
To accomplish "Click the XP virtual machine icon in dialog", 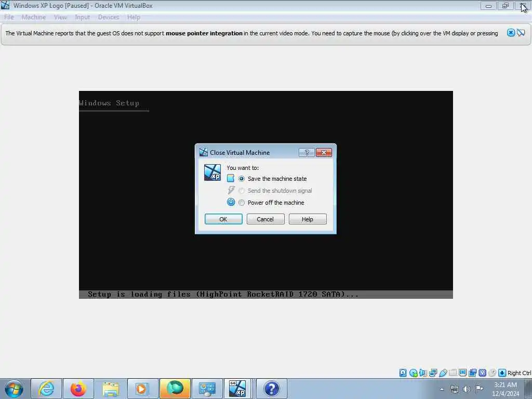I will click(x=212, y=172).
